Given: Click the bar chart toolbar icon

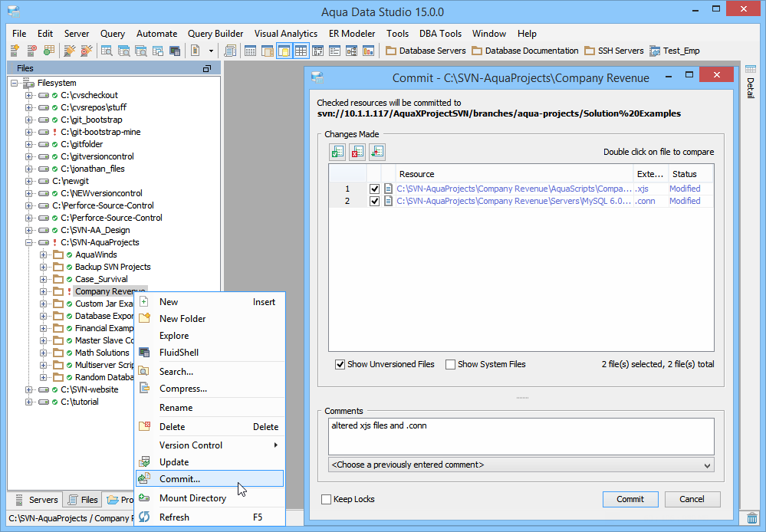Looking at the screenshot, I should point(368,51).
